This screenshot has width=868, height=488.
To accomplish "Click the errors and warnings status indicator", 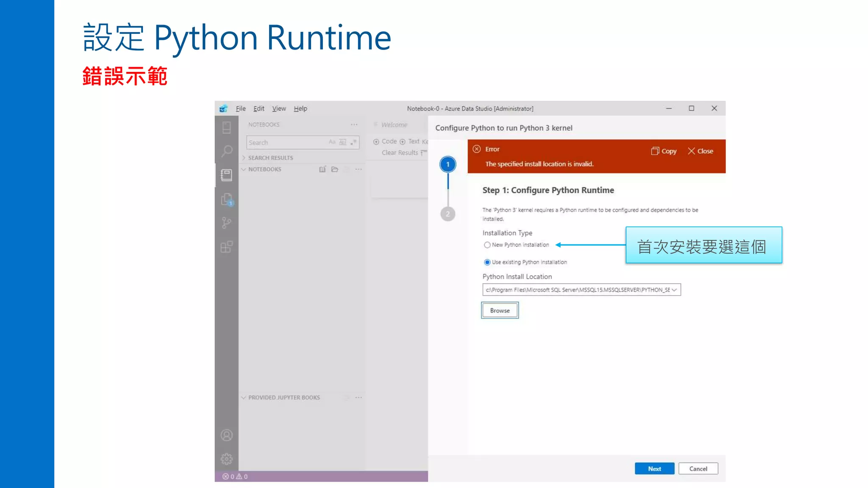I will (x=235, y=477).
